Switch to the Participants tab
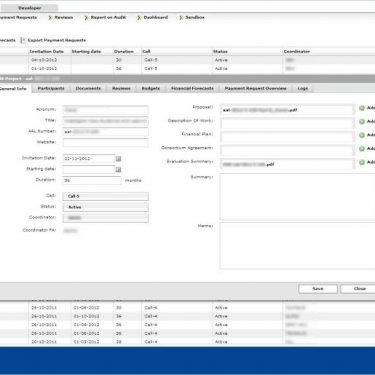The image size is (375, 375). tap(51, 88)
